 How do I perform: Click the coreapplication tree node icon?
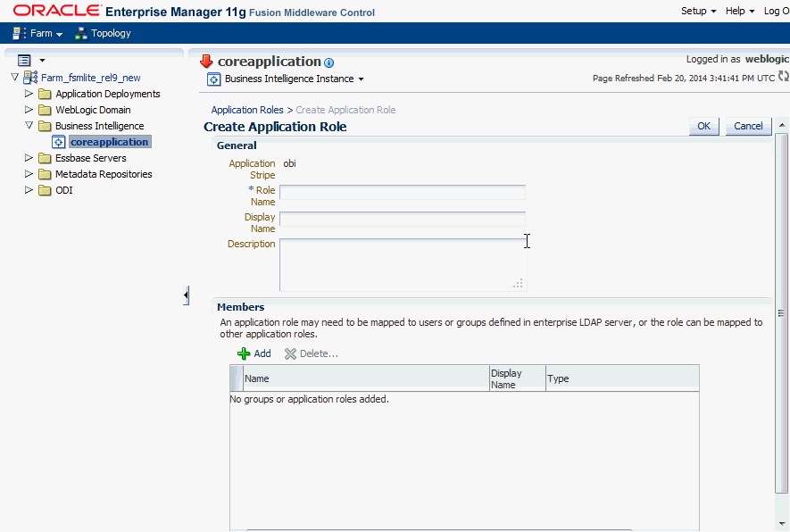tap(58, 142)
